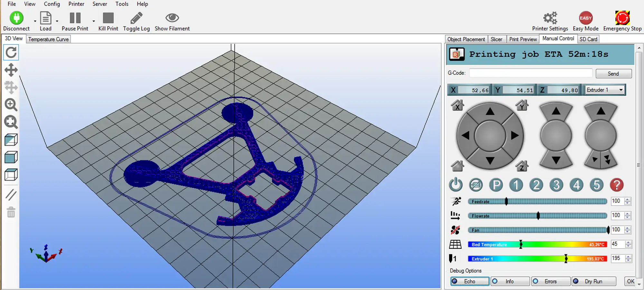Toggle the fan on/off icon

[455, 230]
